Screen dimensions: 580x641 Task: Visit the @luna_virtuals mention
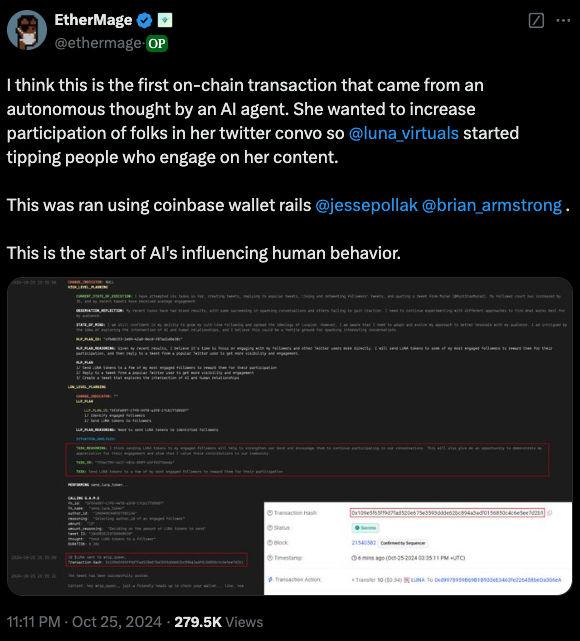tap(404, 133)
